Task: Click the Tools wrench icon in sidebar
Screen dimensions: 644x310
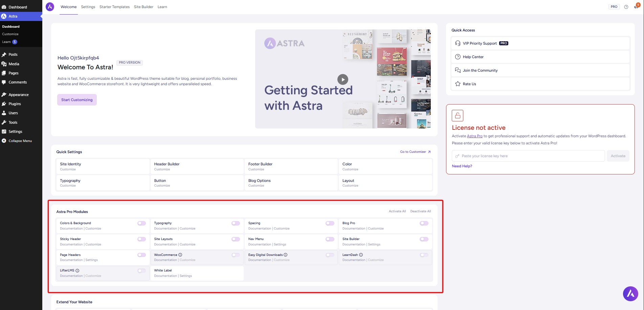Action: [x=4, y=122]
